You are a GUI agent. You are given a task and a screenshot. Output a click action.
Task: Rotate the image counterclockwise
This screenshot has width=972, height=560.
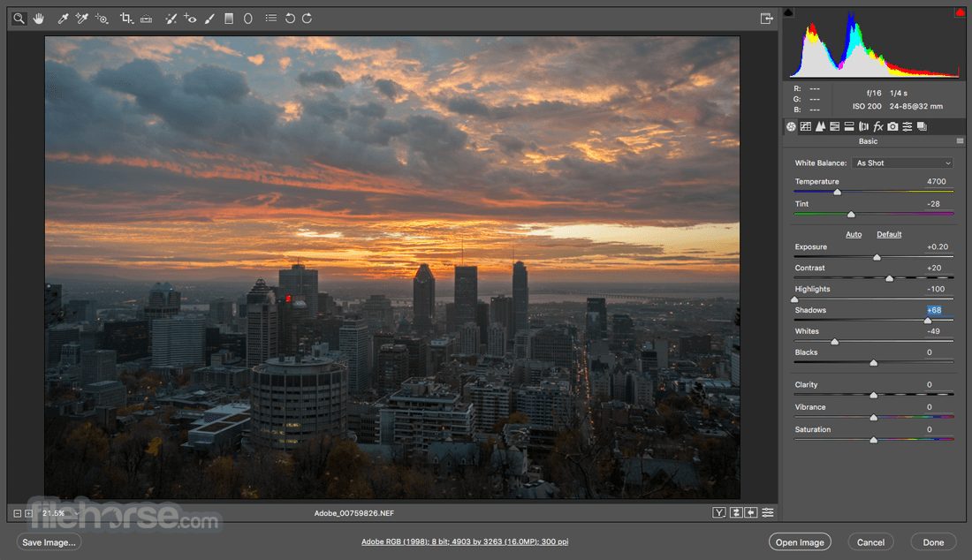291,18
